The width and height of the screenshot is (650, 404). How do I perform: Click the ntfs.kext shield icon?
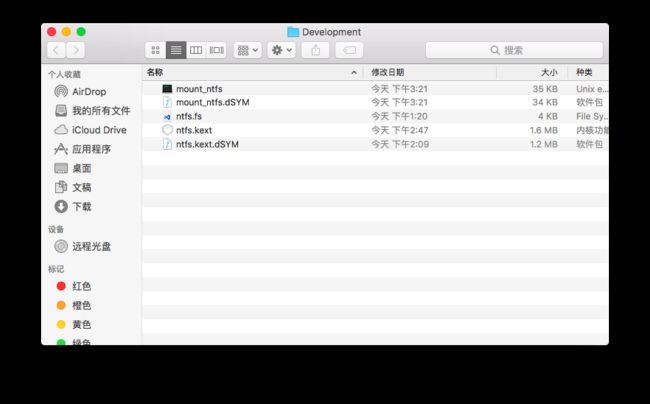pyautogui.click(x=167, y=130)
